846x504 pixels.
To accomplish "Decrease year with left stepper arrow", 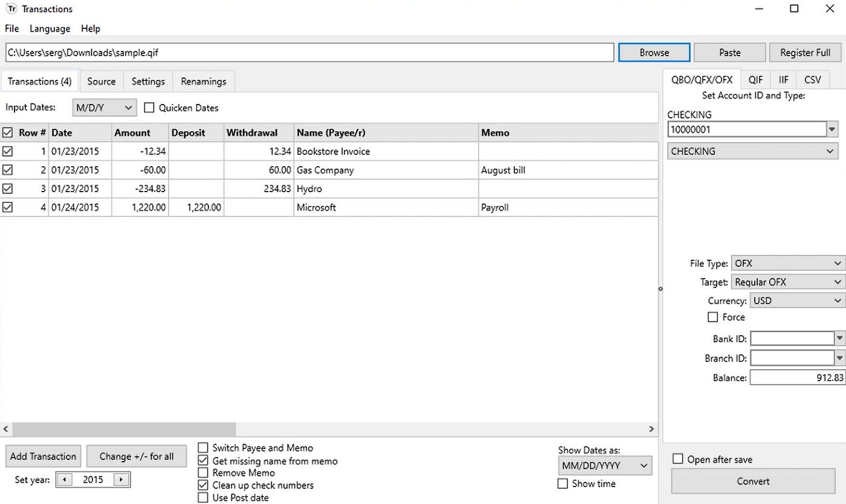I will pos(65,480).
